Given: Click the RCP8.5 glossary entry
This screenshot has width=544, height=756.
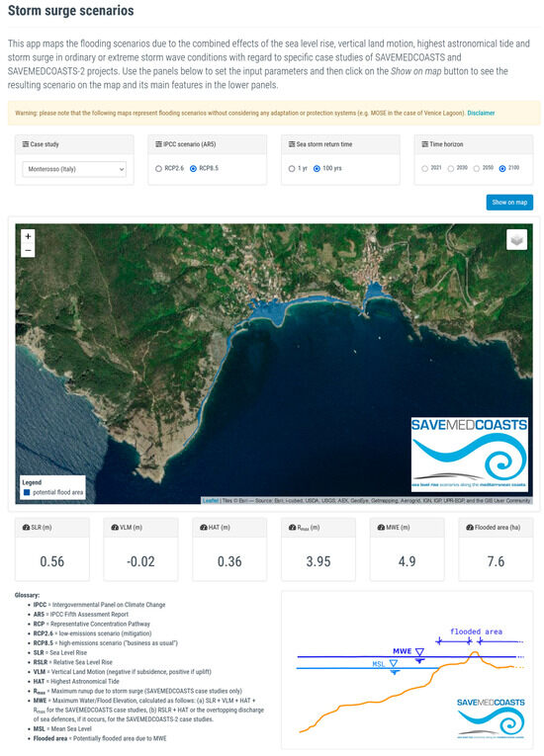Looking at the screenshot, I should [x=105, y=642].
